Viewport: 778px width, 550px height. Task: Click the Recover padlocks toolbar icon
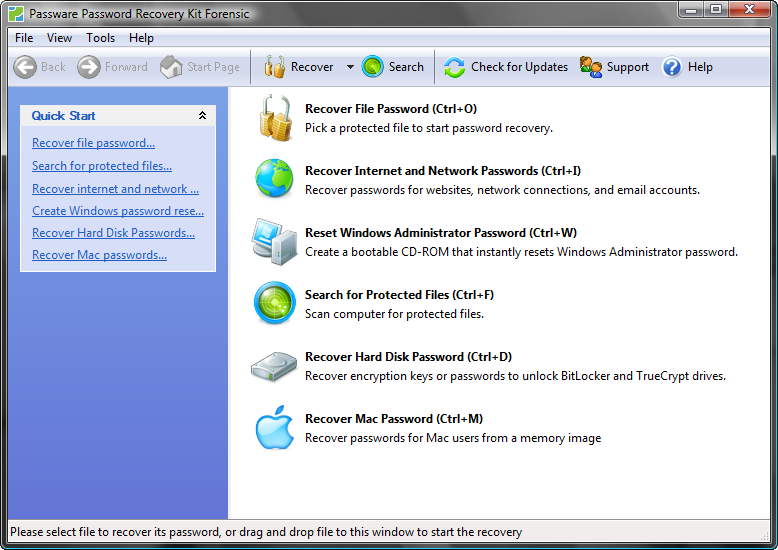tap(274, 67)
